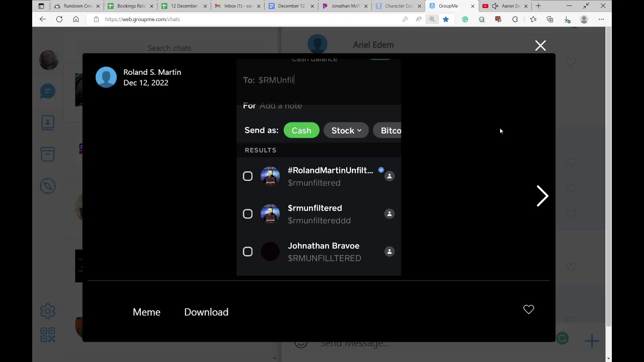The image size is (644, 362).
Task: Edit the favorite star for this page
Action: coord(446,19)
